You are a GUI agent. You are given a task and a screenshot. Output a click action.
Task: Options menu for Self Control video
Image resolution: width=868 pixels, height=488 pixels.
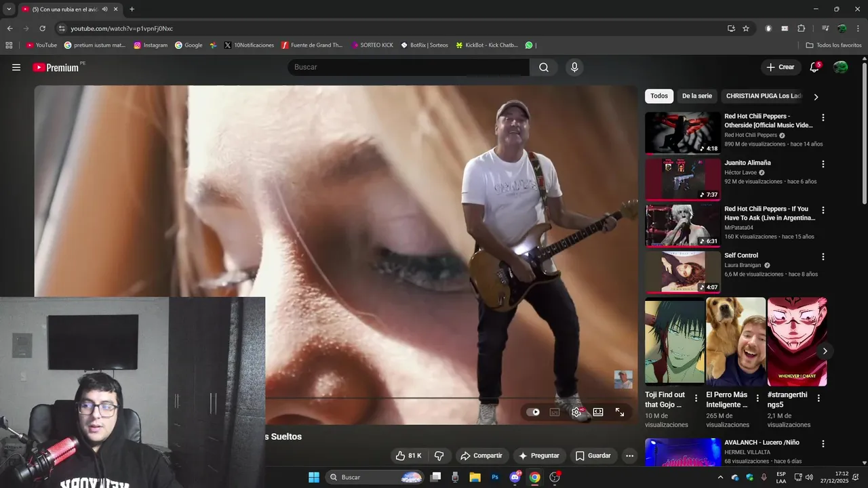(x=823, y=257)
